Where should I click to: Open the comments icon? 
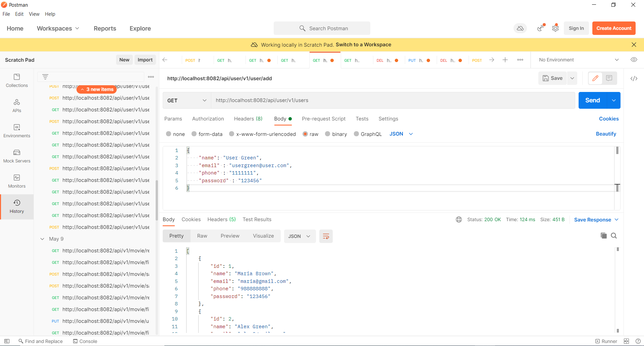pos(609,78)
